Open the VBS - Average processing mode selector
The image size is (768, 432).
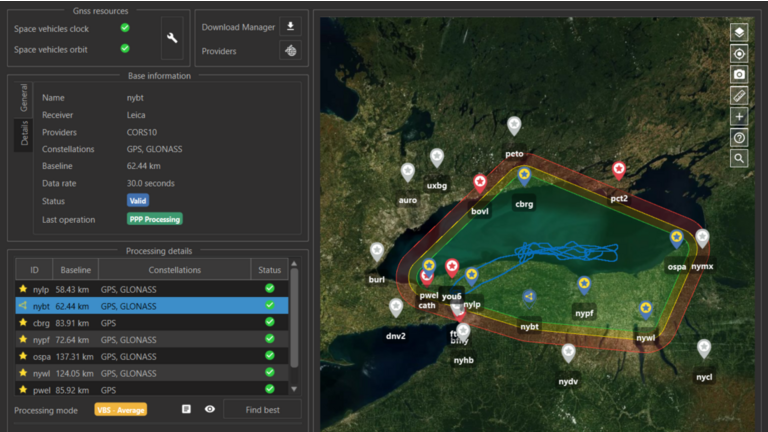coord(120,409)
